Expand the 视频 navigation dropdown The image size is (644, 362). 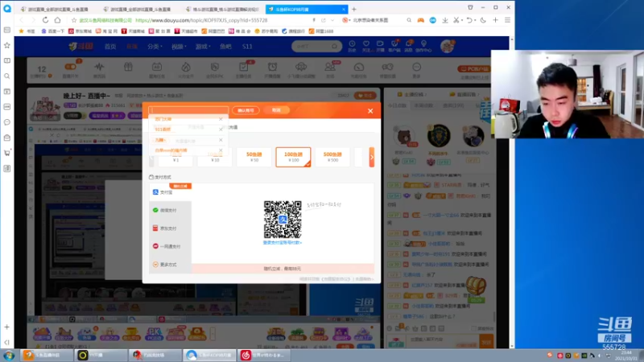pyautogui.click(x=179, y=47)
